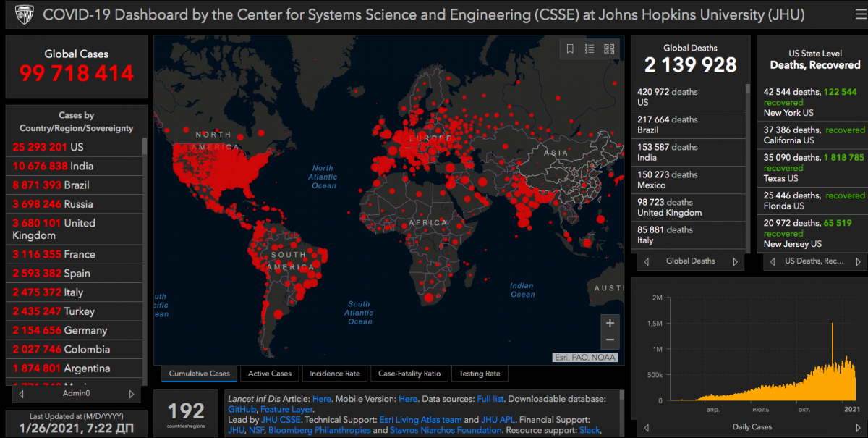Open the Slack resource support link

pos(590,430)
